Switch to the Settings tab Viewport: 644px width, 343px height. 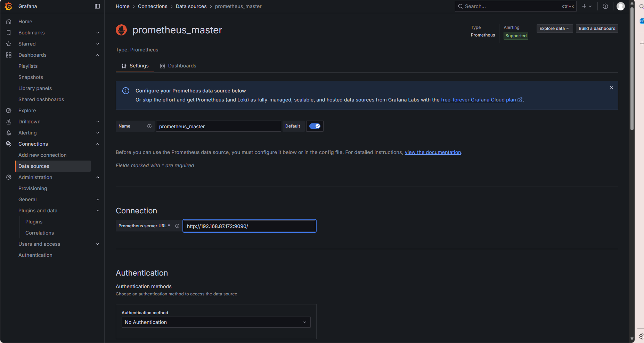[x=135, y=66]
